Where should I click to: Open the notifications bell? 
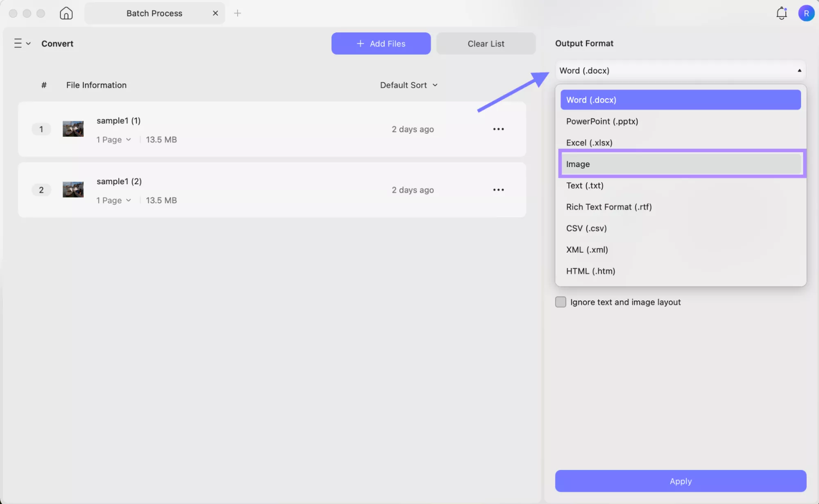tap(781, 13)
